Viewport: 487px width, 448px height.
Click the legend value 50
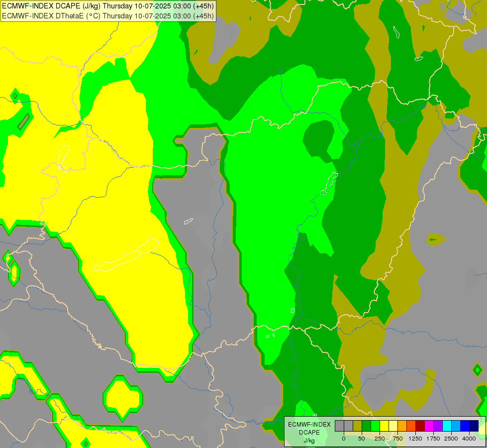362,439
